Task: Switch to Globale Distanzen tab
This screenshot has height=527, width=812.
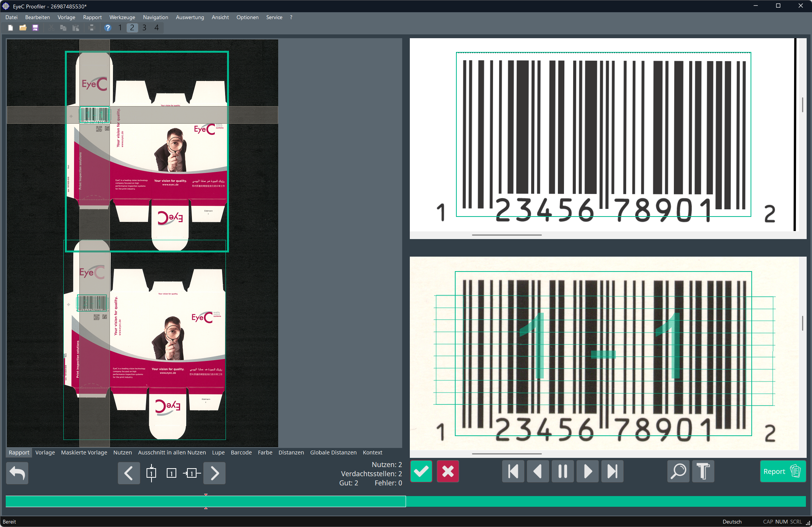Action: coord(333,453)
